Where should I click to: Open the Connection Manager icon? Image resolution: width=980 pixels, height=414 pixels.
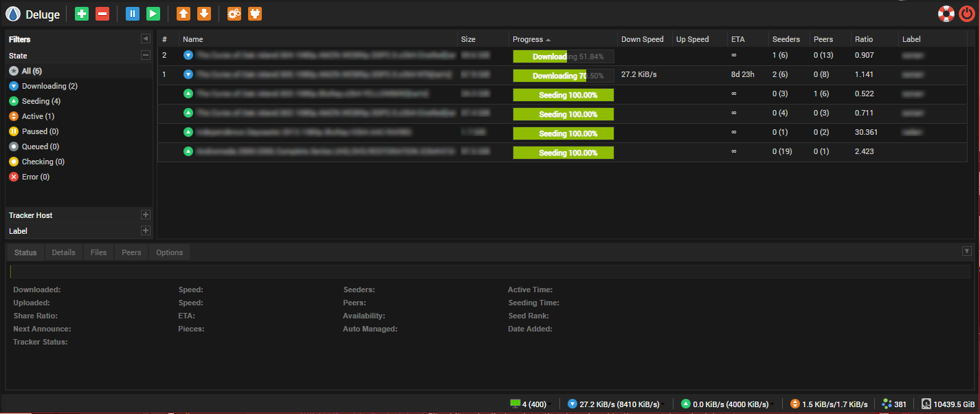(x=254, y=14)
